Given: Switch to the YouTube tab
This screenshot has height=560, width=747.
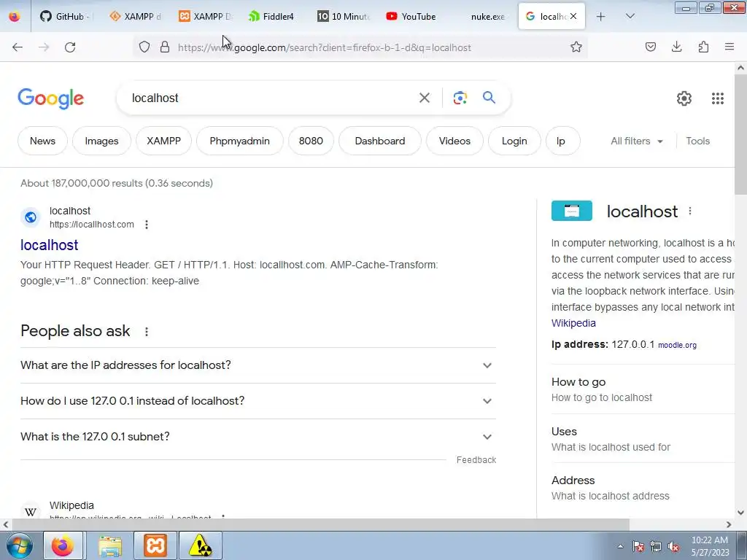Looking at the screenshot, I should pyautogui.click(x=413, y=16).
